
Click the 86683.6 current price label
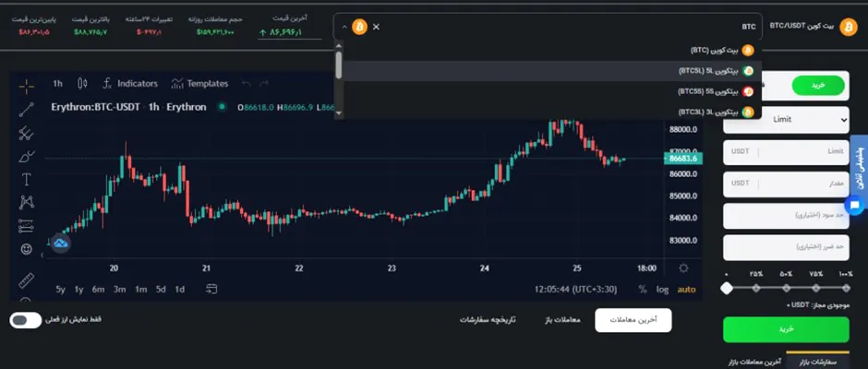tap(683, 159)
